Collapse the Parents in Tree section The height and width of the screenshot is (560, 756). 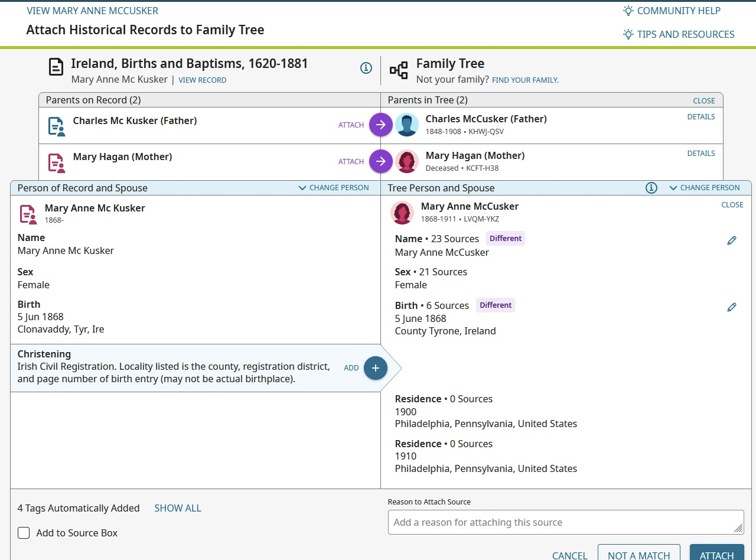pos(704,100)
